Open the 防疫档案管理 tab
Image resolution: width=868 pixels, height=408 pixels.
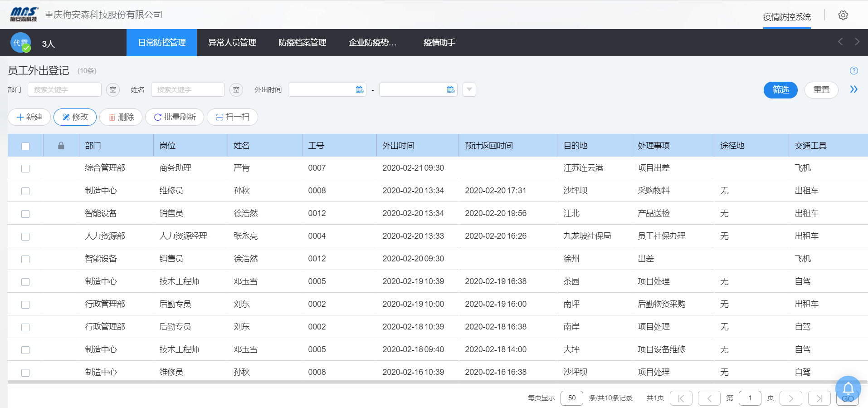pyautogui.click(x=302, y=43)
